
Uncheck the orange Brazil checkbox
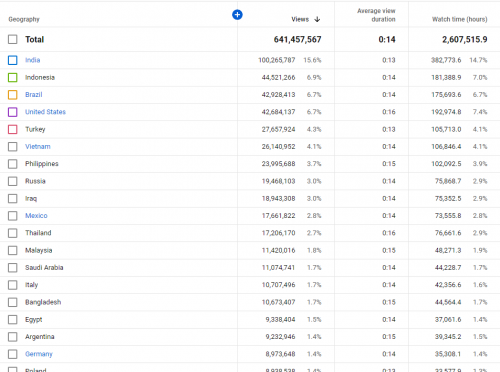13,95
